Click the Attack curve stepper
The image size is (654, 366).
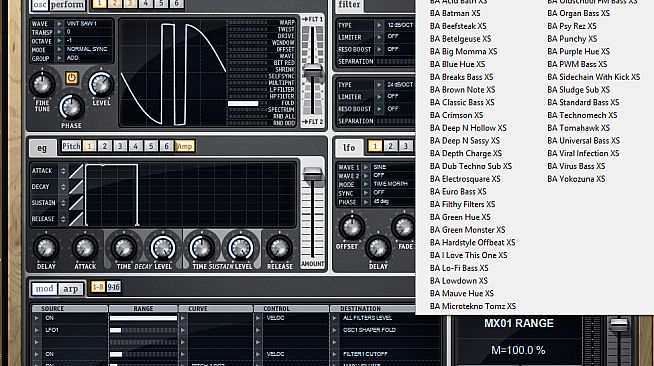coord(63,171)
